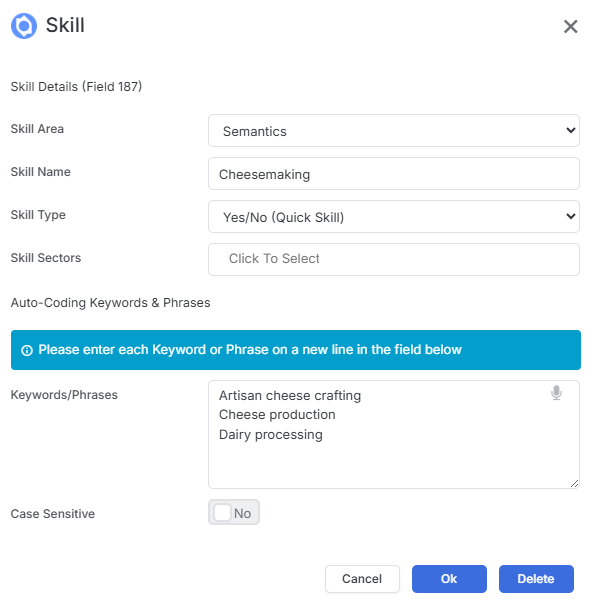Screen dimensions: 591x605
Task: Click the blue Skill logo icon
Action: pyautogui.click(x=24, y=26)
